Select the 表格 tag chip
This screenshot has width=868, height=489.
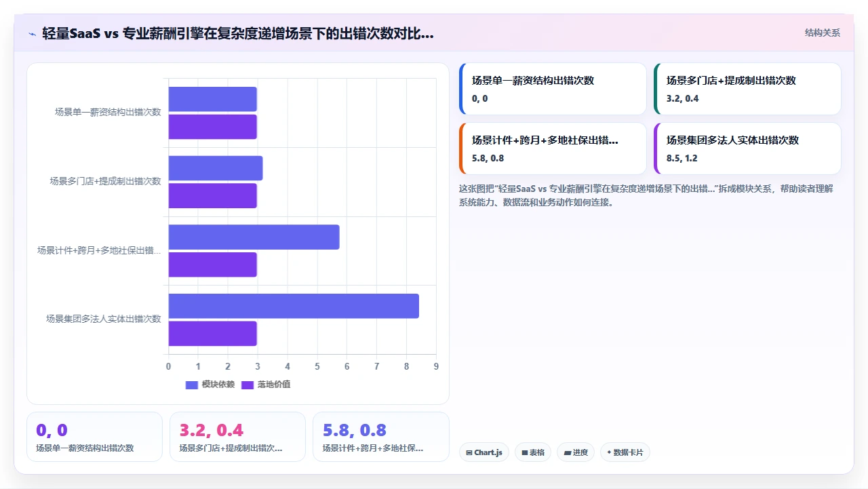[x=533, y=452]
